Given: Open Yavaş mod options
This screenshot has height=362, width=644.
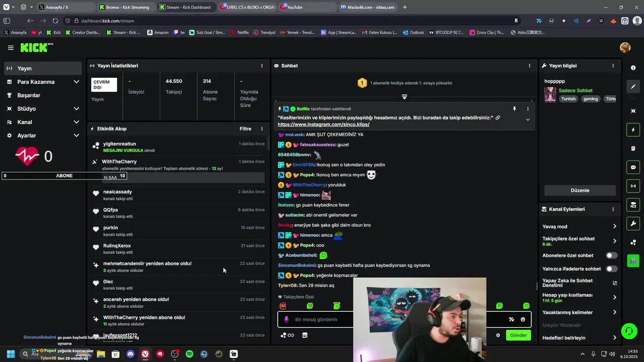Looking at the screenshot, I should click(579, 227).
